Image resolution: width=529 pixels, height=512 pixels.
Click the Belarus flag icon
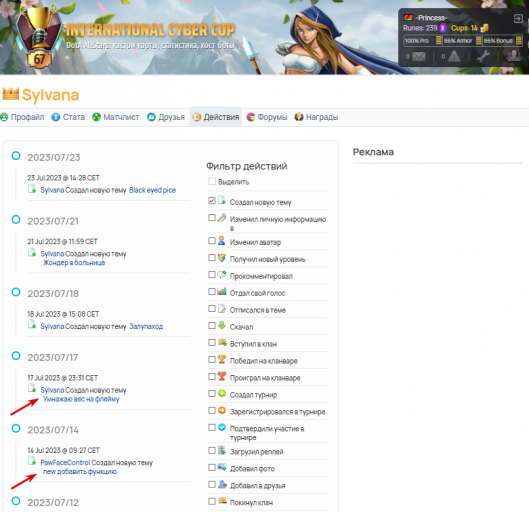[408, 18]
